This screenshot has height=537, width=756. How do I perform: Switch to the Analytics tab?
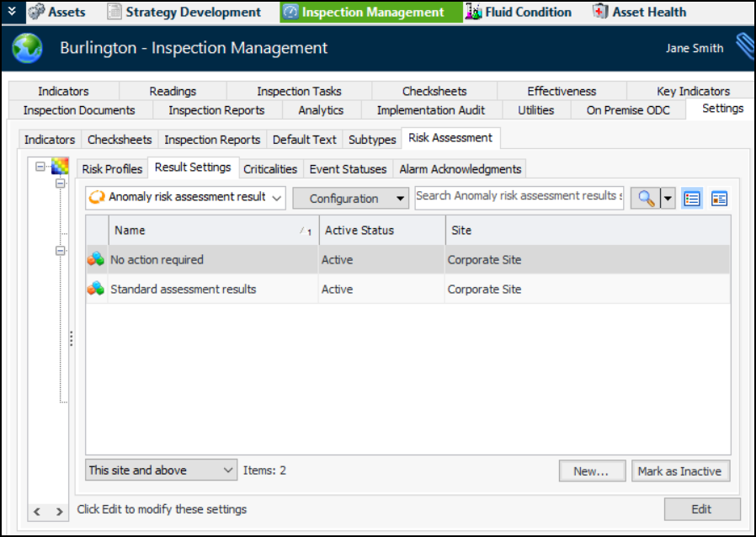point(321,110)
